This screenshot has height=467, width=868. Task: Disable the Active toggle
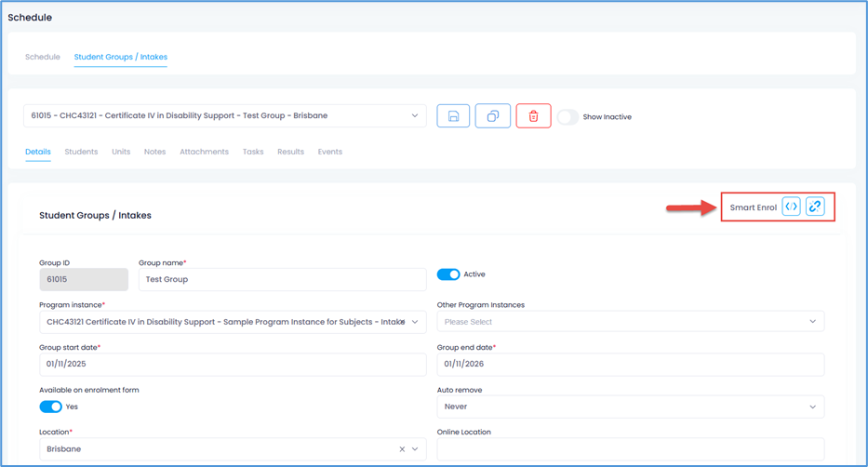[448, 274]
